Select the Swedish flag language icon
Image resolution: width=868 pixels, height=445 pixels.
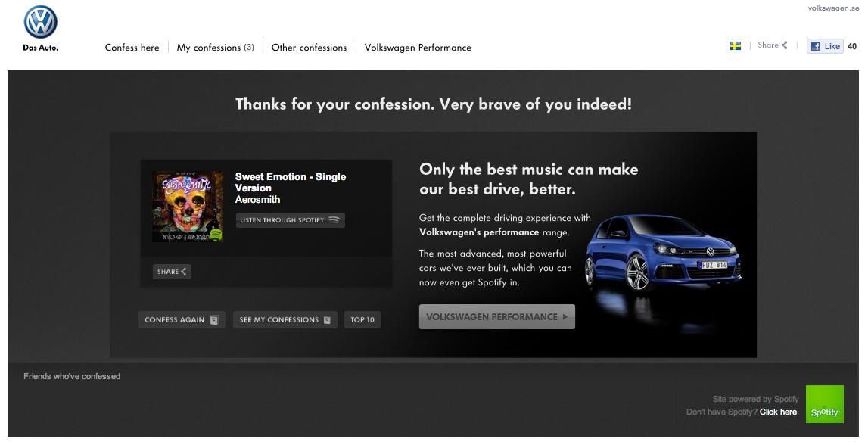[735, 46]
